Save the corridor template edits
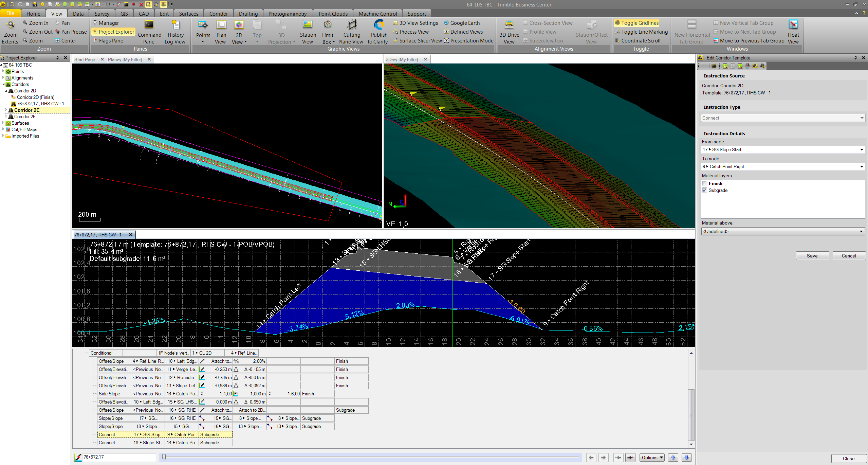The width and height of the screenshot is (868, 465). pos(812,256)
